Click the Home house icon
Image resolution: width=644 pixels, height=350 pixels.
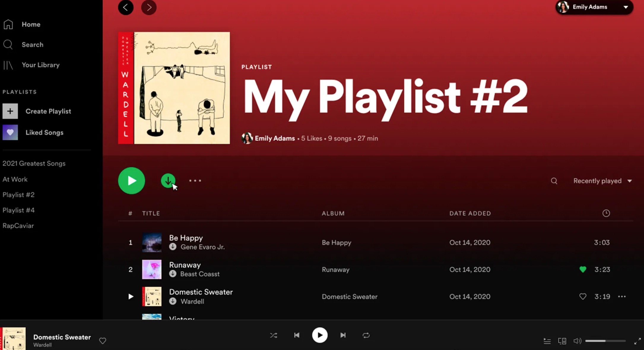(8, 24)
